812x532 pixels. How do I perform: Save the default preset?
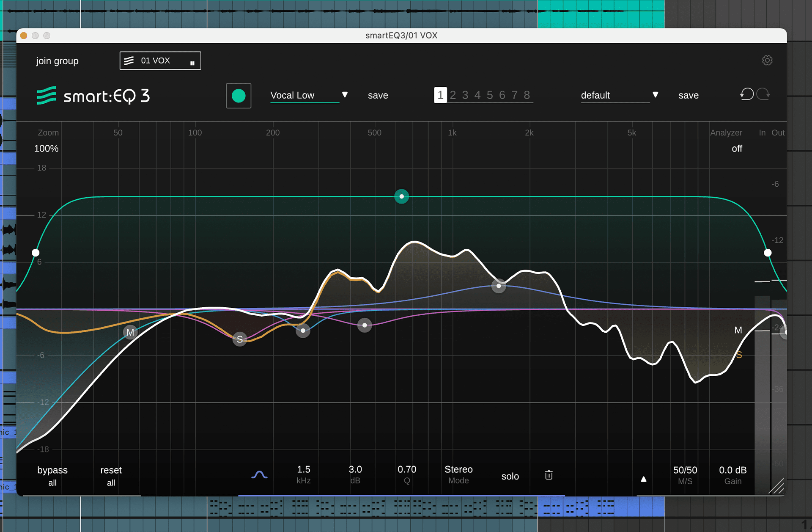click(689, 96)
